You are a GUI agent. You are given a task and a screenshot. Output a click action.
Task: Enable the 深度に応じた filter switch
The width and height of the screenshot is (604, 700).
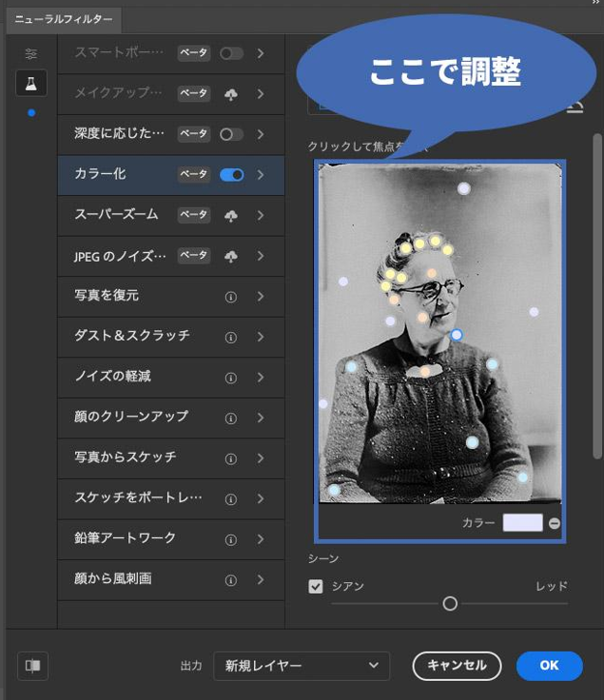click(x=231, y=134)
